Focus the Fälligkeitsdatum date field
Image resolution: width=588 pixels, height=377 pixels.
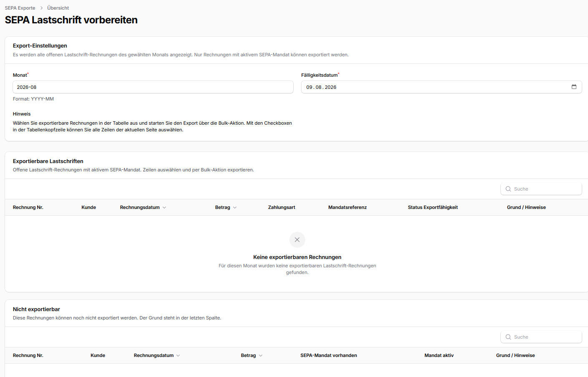[x=442, y=87]
